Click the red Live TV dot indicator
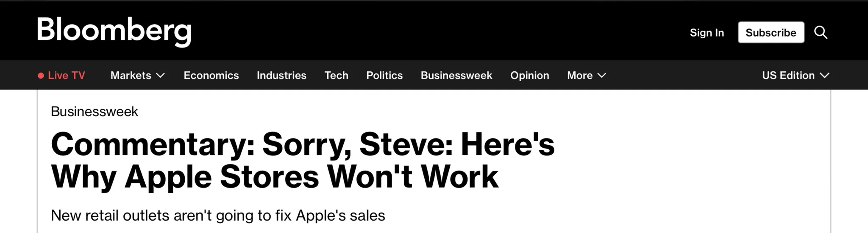 tap(41, 76)
